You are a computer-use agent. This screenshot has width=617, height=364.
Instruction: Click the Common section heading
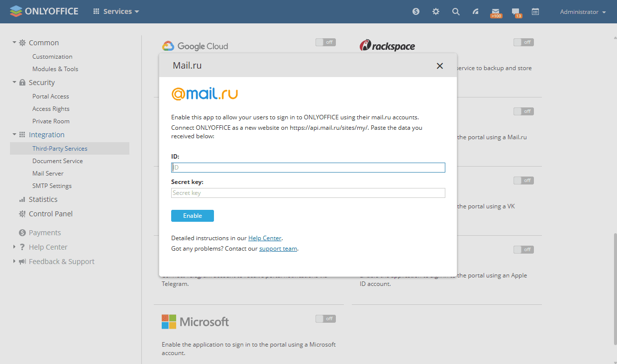point(44,43)
